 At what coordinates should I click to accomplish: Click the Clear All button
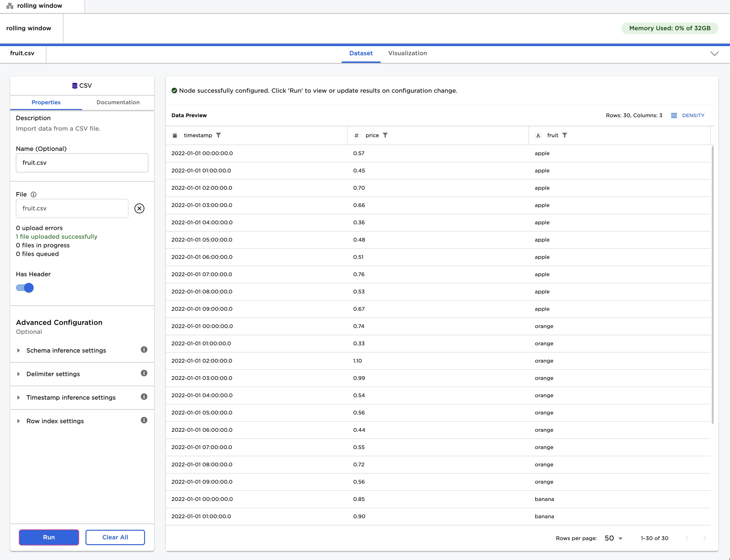click(115, 537)
